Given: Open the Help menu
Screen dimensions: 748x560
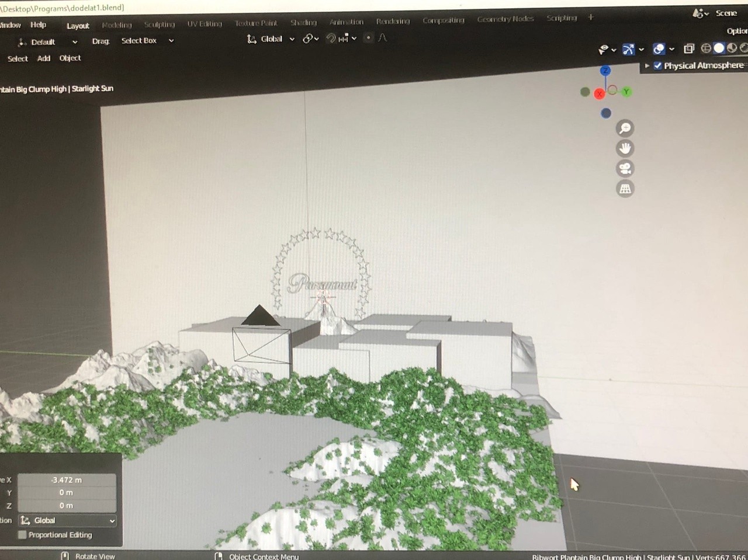Looking at the screenshot, I should click(x=39, y=25).
